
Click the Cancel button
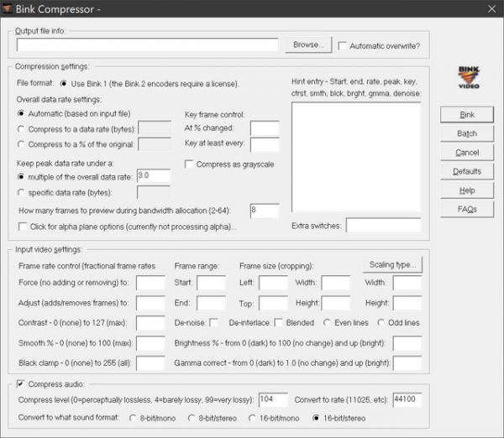pos(467,153)
